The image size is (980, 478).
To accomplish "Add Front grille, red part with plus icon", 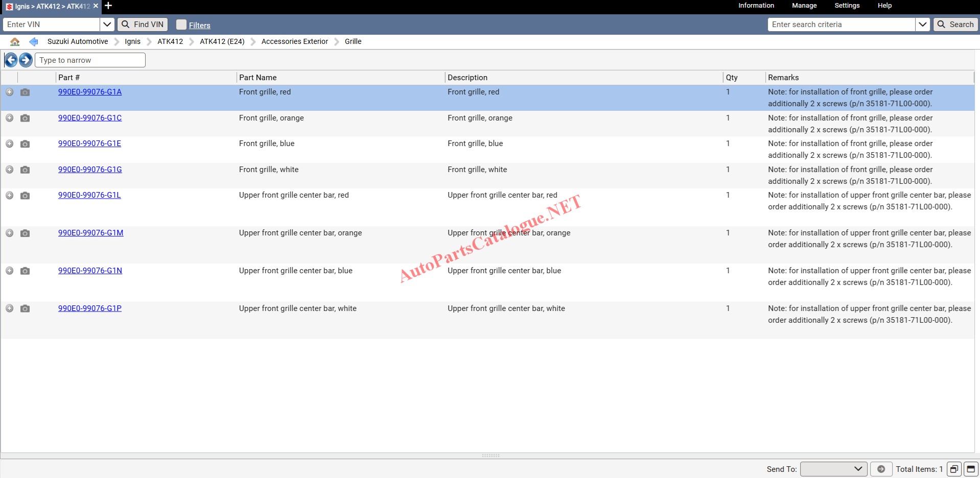I will [9, 92].
